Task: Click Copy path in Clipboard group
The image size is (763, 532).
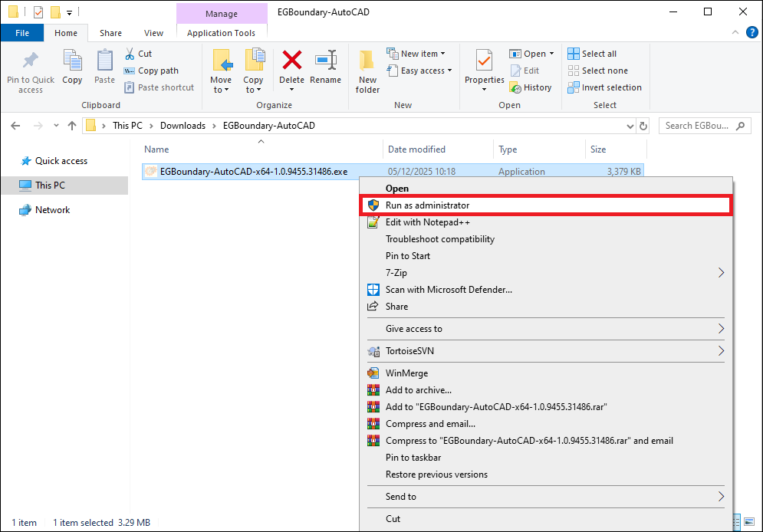Action: (x=151, y=71)
